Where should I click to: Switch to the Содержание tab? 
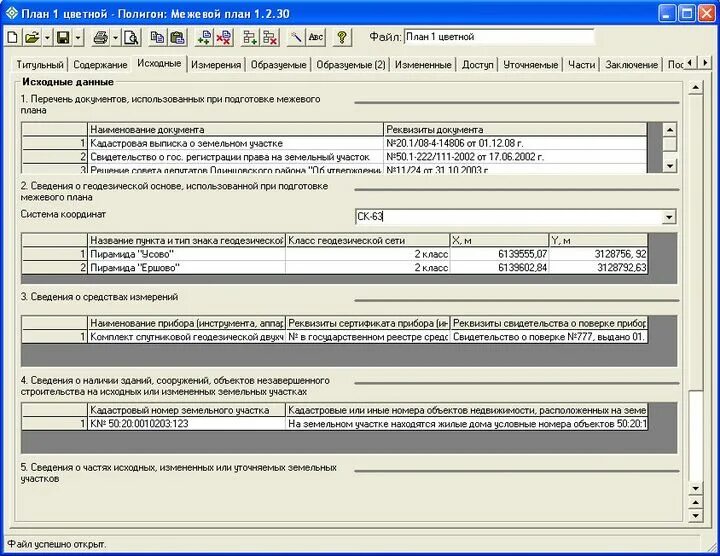[100, 65]
